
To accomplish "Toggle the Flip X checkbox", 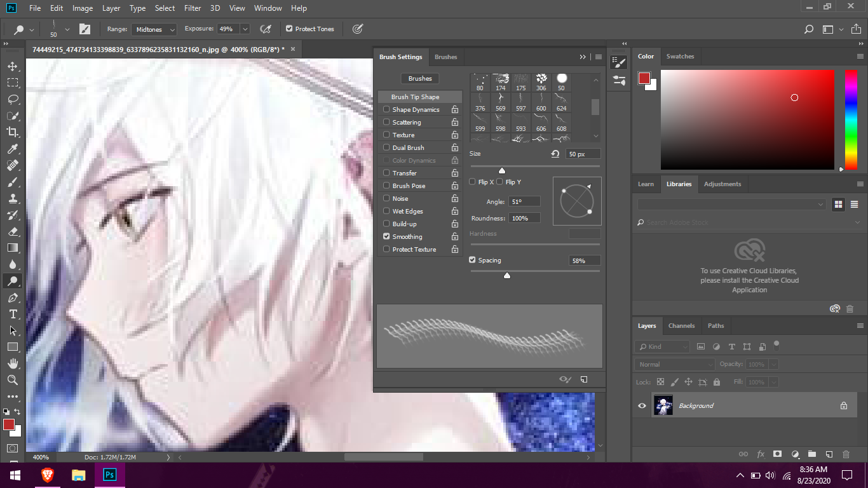I will 472,182.
